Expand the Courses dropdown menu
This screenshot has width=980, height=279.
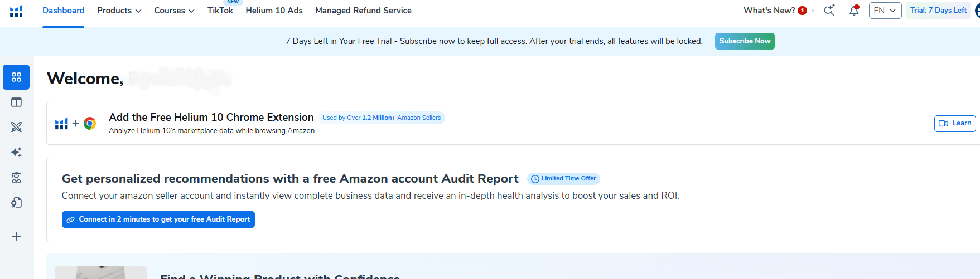point(174,11)
